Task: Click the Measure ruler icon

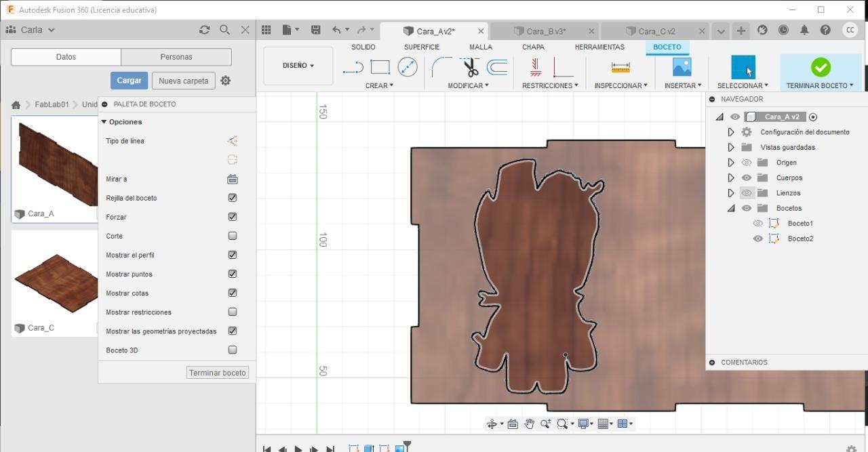Action: coord(620,67)
